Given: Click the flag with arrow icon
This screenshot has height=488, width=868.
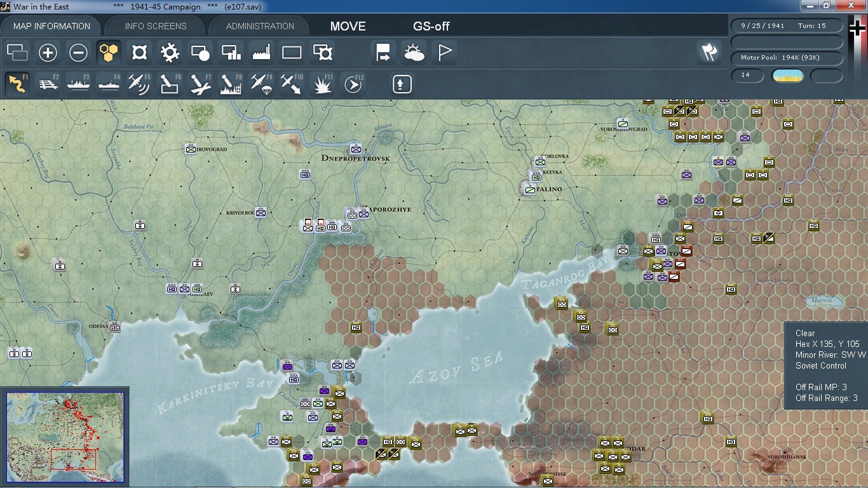Looking at the screenshot, I should point(383,53).
